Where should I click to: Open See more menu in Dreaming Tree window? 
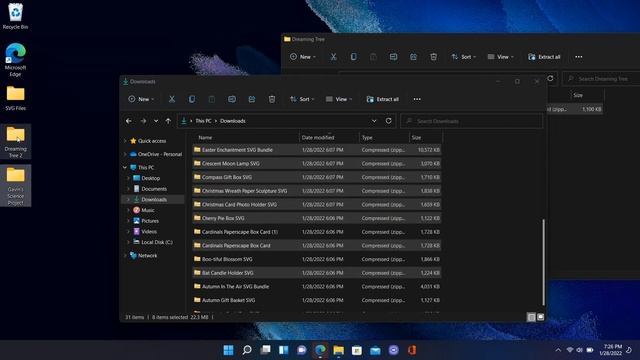click(579, 57)
